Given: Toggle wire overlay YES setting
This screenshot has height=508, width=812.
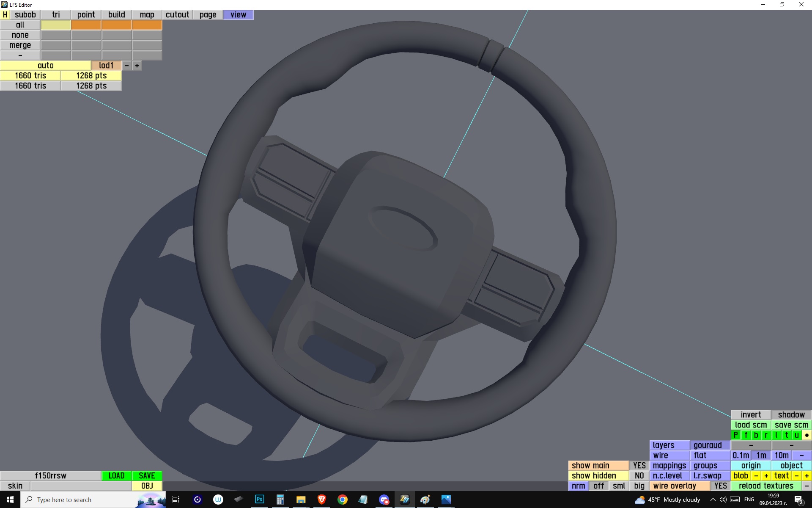Looking at the screenshot, I should pyautogui.click(x=720, y=486).
